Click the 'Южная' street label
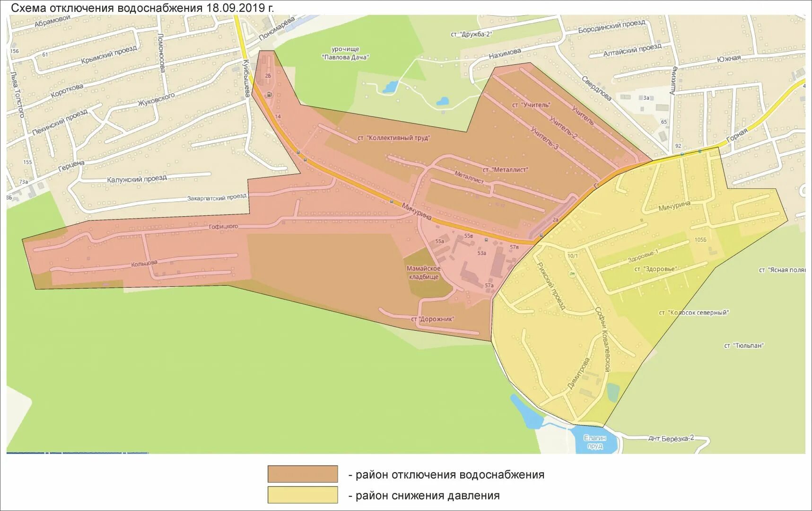 [x=729, y=59]
